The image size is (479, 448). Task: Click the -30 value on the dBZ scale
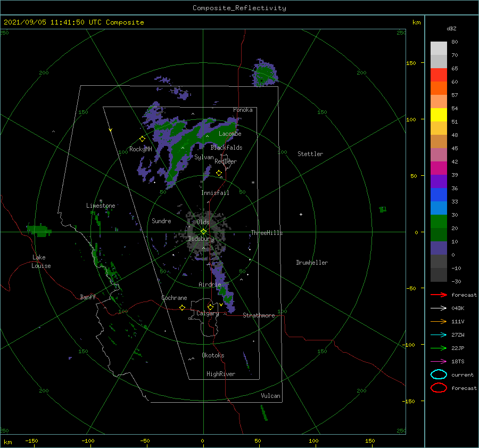[x=456, y=281]
